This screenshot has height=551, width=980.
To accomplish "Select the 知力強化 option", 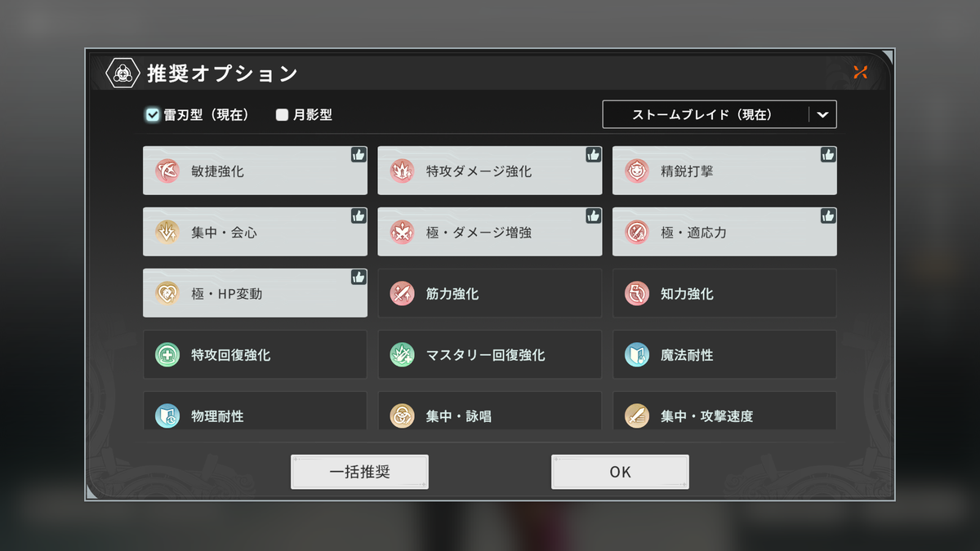I will 724,294.
